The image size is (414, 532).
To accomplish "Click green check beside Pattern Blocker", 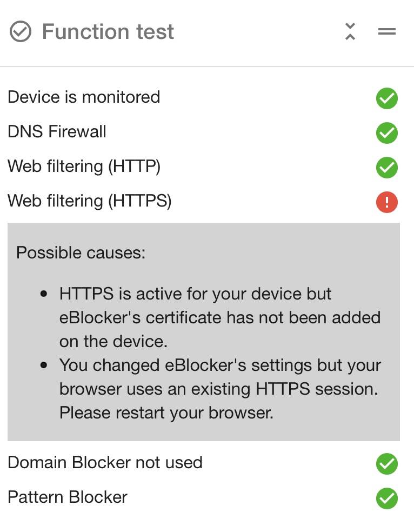I will [x=387, y=498].
